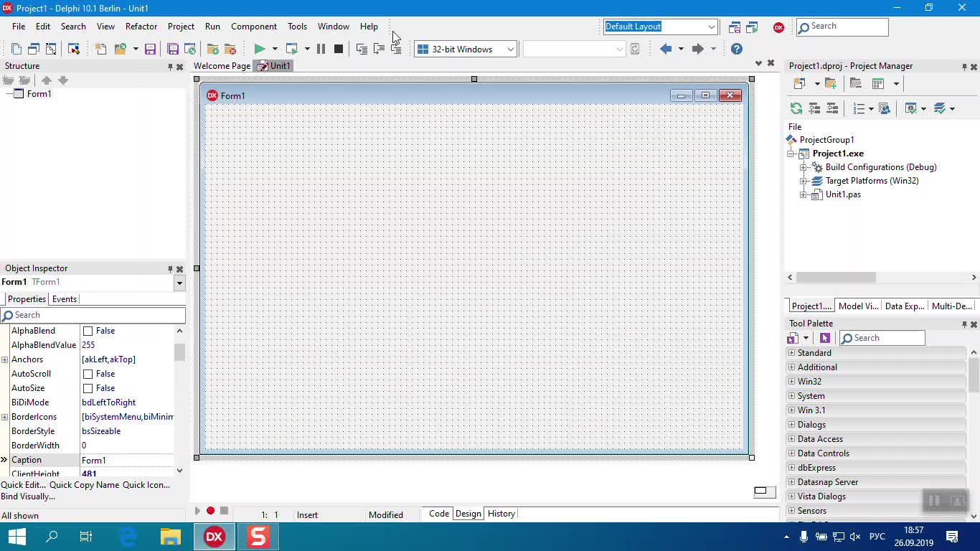Select Form1 in the Structure tree

click(39, 94)
